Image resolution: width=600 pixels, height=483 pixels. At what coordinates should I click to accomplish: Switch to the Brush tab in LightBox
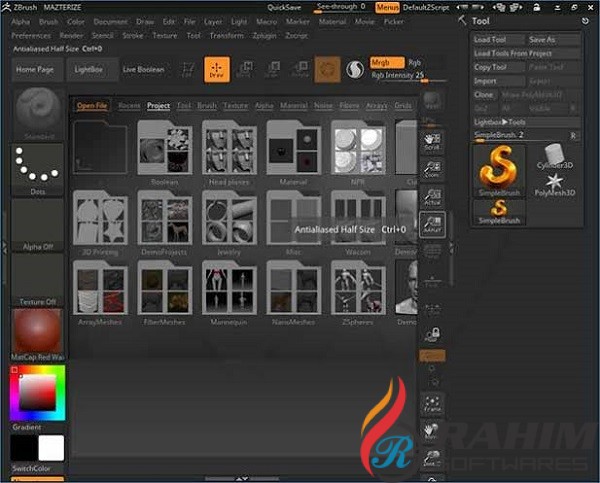pos(207,105)
